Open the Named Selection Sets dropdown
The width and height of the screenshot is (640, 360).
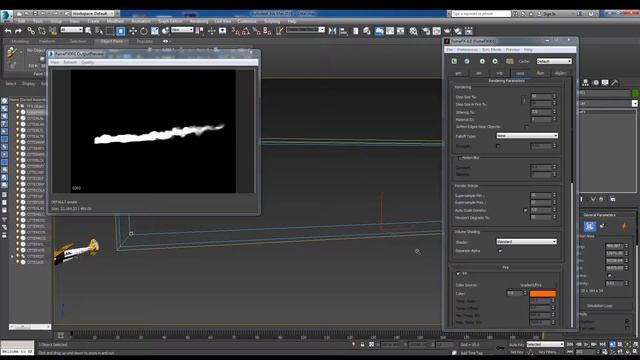tap(305, 30)
